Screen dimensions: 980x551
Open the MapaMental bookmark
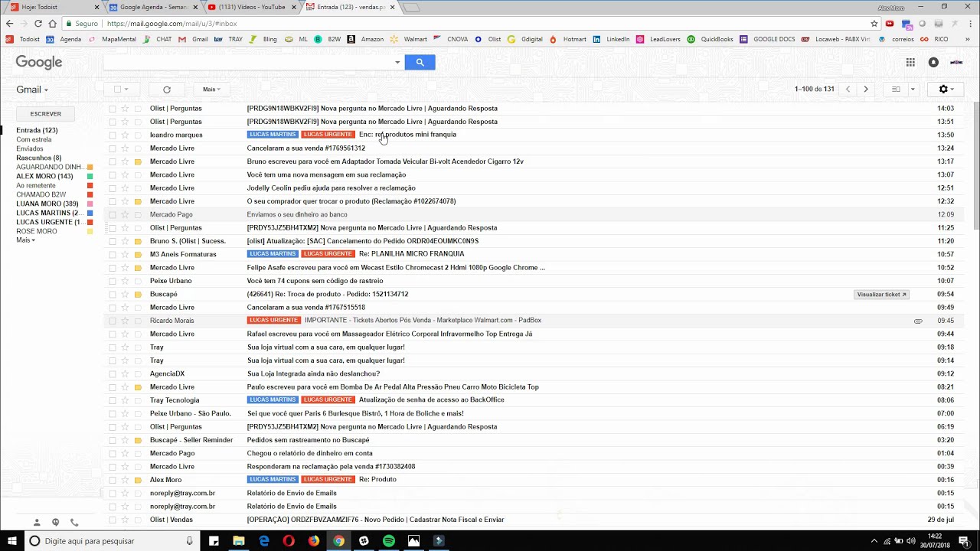(x=113, y=39)
